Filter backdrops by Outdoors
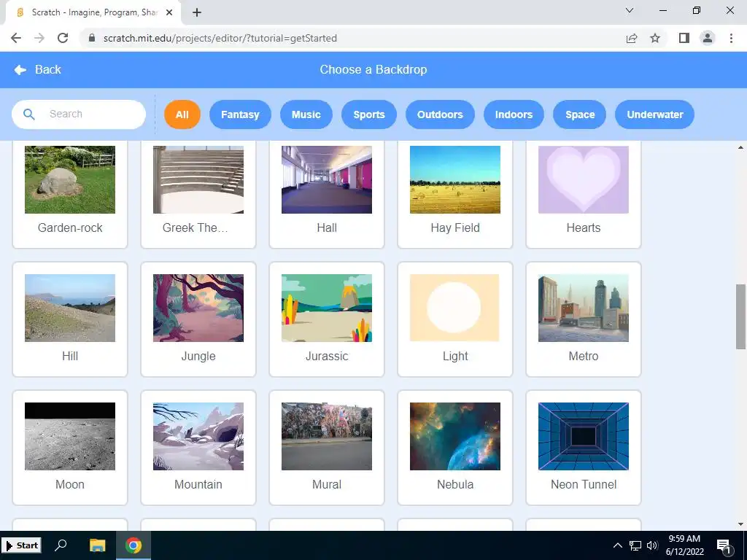 (x=440, y=114)
